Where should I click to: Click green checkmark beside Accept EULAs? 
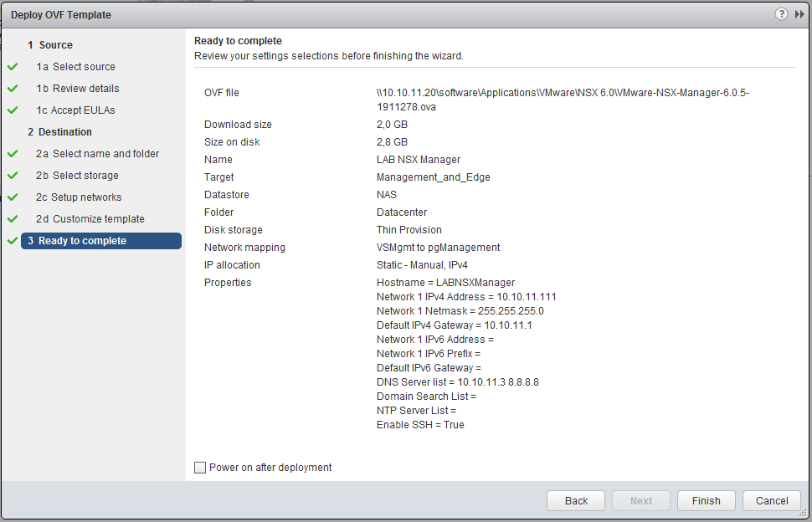[13, 110]
